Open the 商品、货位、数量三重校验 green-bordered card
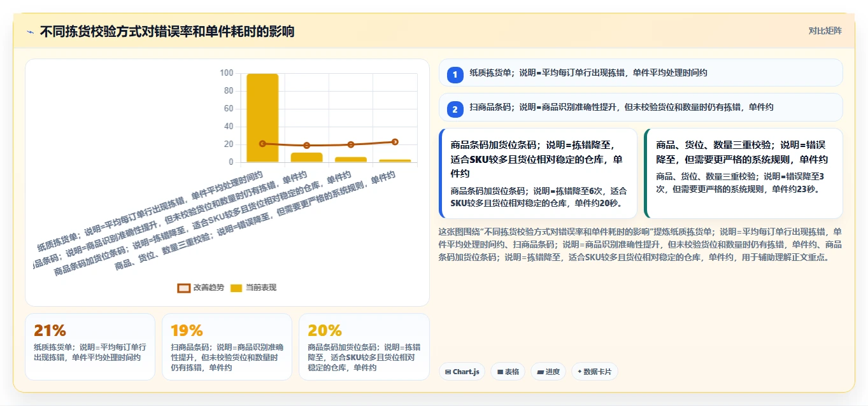Viewport: 868px width, 406px height. click(x=744, y=173)
